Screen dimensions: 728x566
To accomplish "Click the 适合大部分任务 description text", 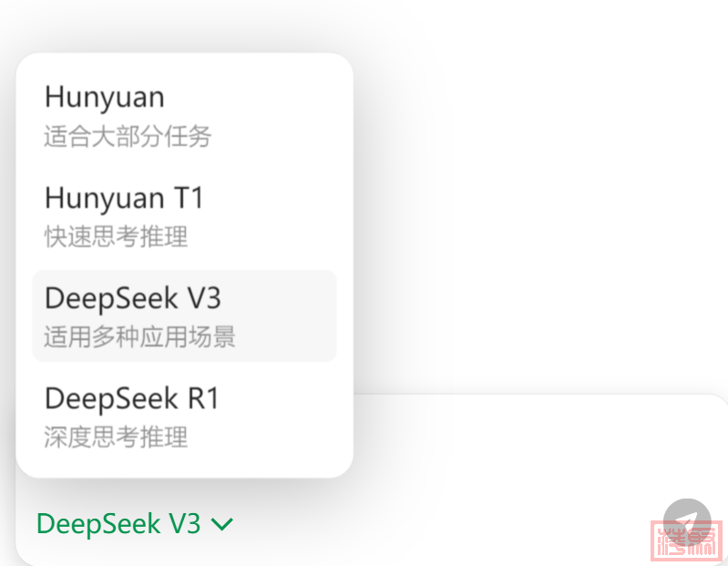I will 128,137.
